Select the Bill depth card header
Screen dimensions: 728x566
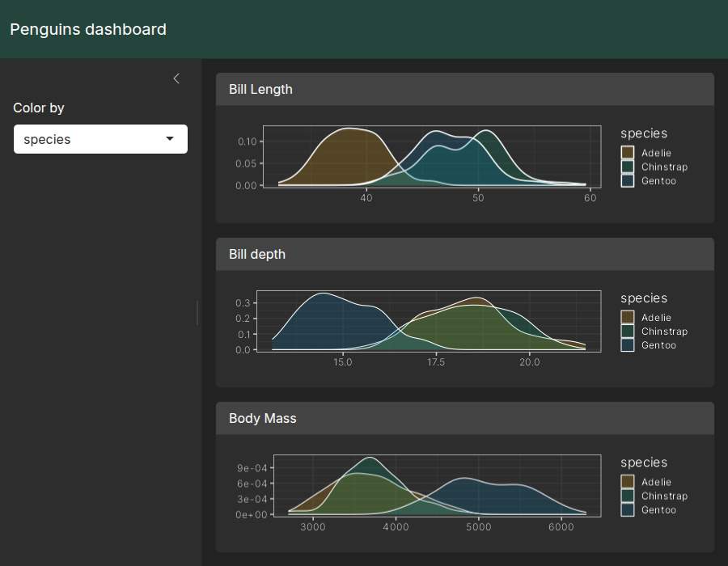[464, 254]
